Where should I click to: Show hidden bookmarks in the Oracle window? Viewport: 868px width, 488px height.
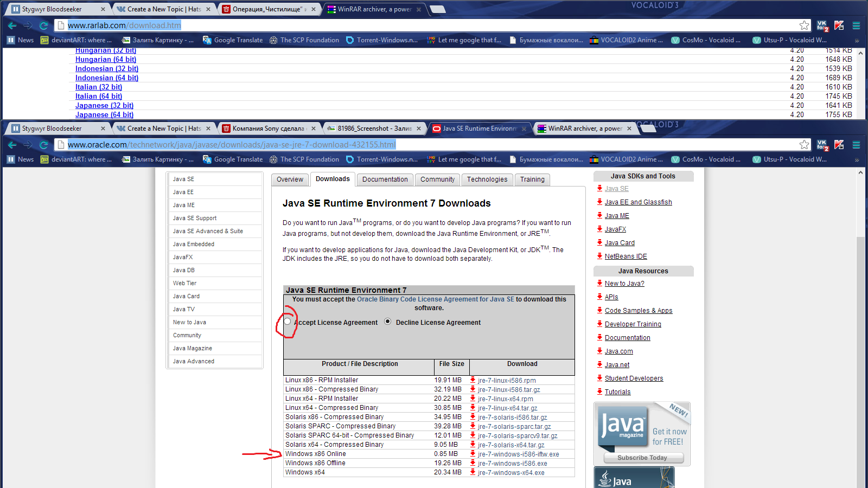point(857,159)
